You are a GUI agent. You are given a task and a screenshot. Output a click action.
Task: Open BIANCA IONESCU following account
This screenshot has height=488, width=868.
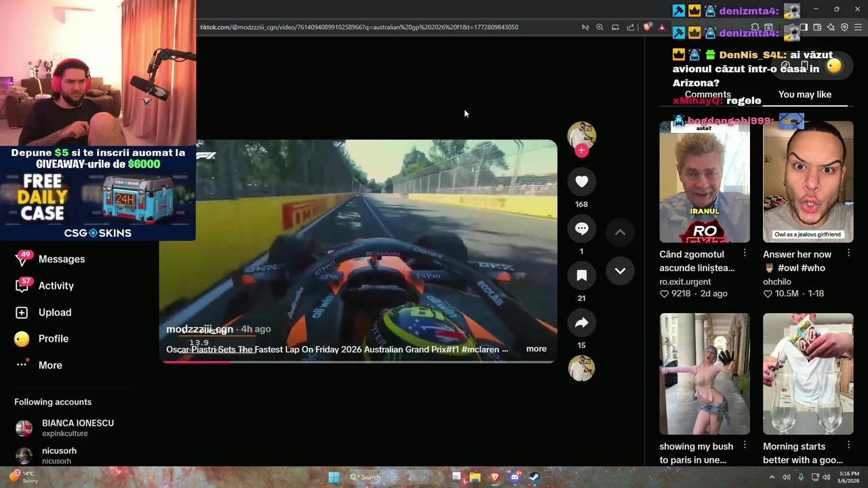tap(64, 428)
